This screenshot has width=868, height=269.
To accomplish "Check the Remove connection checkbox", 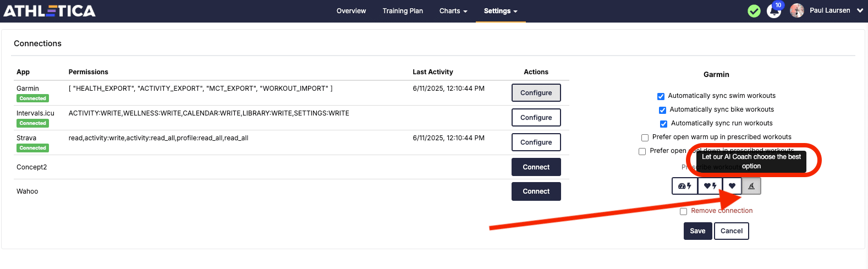I will pyautogui.click(x=683, y=211).
